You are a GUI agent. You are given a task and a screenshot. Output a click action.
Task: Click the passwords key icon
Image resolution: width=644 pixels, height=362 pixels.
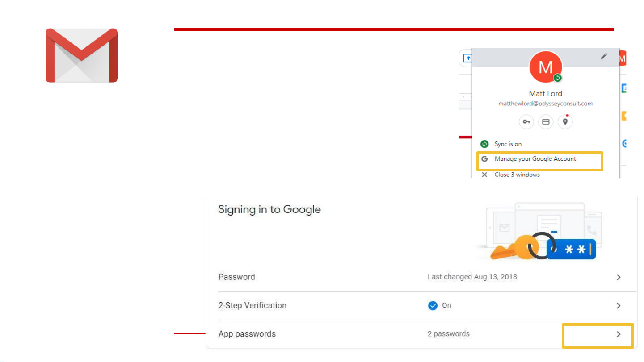[526, 122]
